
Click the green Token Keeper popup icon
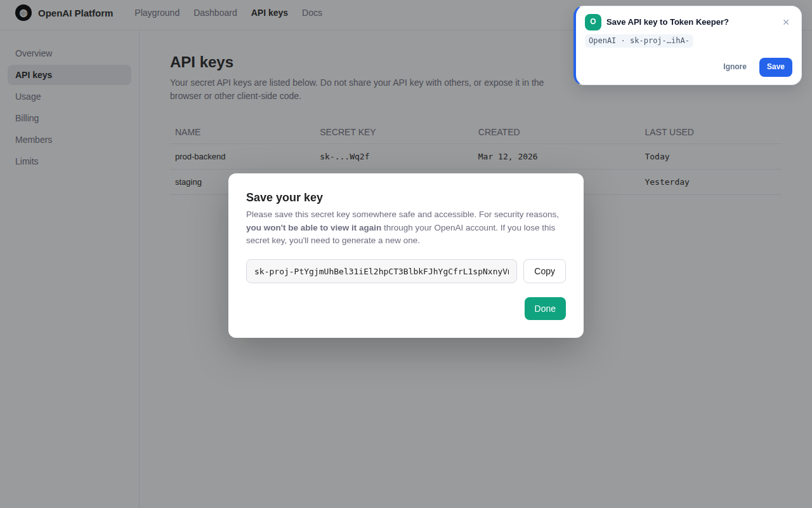[x=593, y=22]
